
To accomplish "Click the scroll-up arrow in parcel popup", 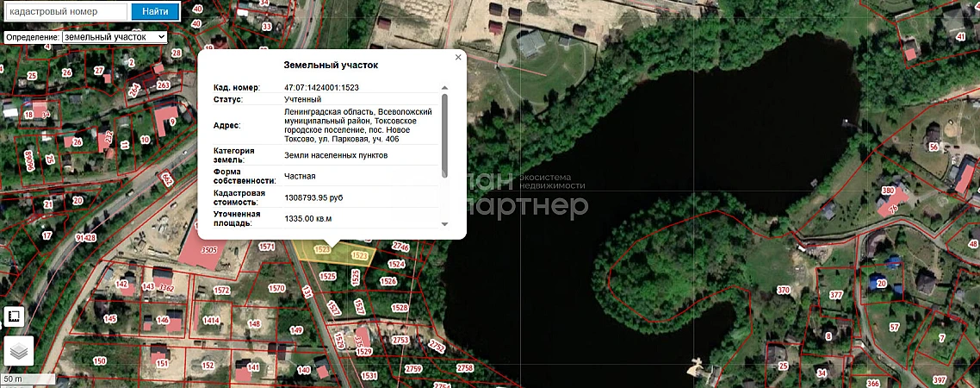I will 444,88.
